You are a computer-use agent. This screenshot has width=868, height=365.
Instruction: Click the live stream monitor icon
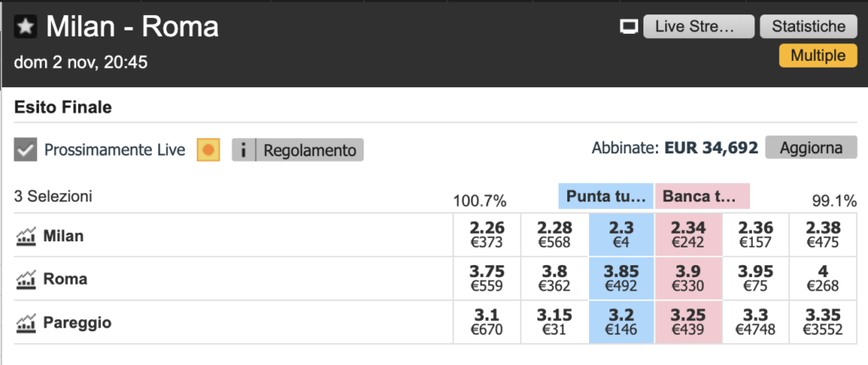coord(628,27)
